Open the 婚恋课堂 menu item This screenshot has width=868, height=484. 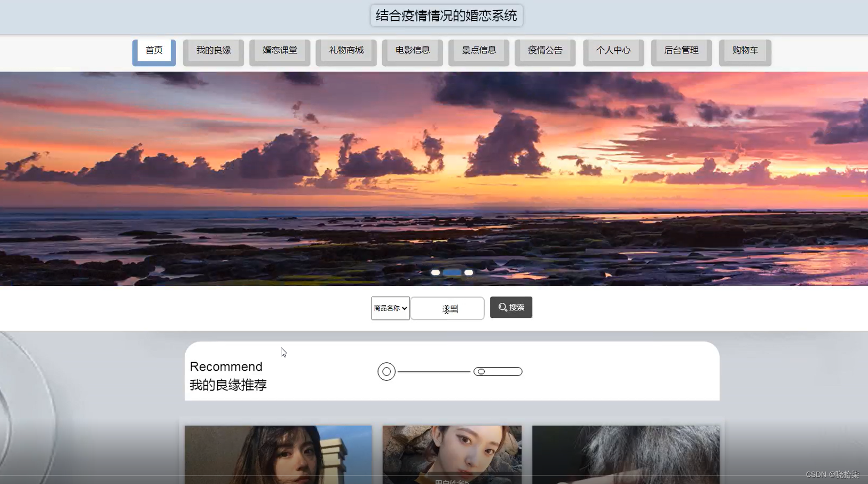click(x=280, y=52)
